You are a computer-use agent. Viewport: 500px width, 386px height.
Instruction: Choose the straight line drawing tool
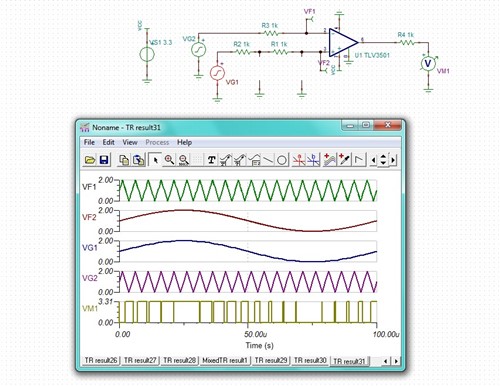tap(268, 160)
